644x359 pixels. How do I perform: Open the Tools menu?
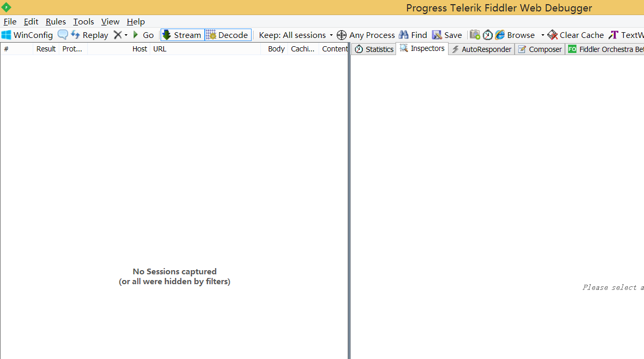(84, 21)
